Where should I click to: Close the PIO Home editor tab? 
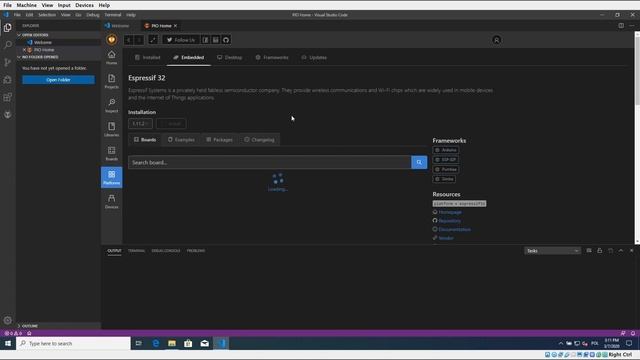coord(176,26)
